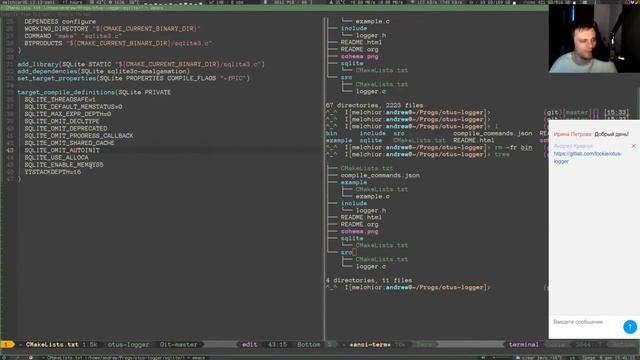
Task: Click YYSTACKDEPTH=16 definition
Action: pos(52,172)
